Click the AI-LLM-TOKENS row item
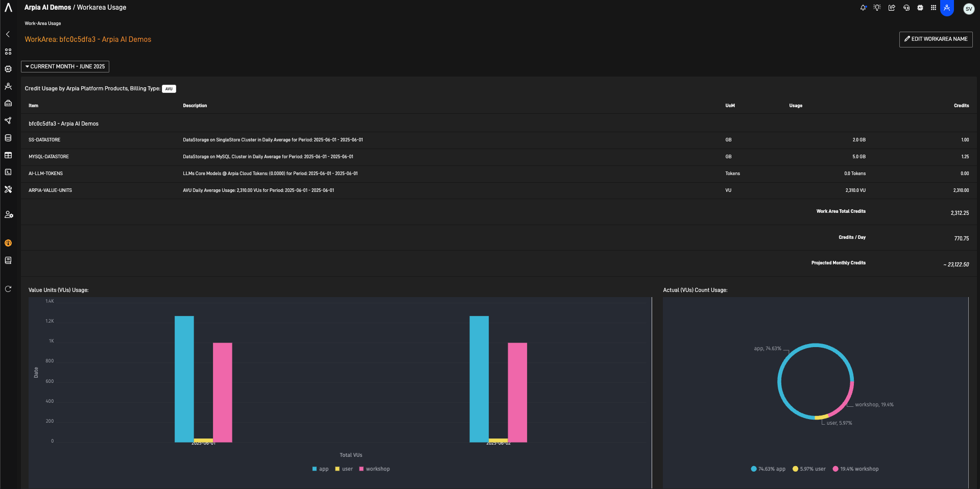 pos(45,174)
